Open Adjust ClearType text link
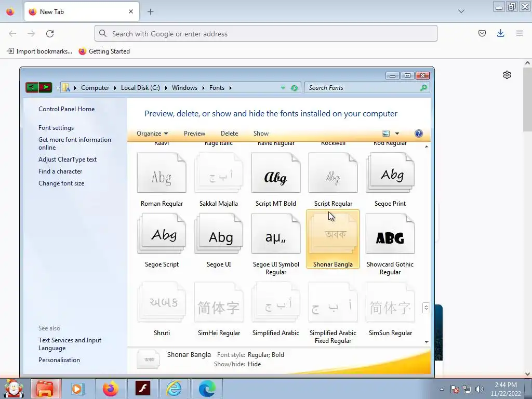This screenshot has width=532, height=399. tap(68, 159)
